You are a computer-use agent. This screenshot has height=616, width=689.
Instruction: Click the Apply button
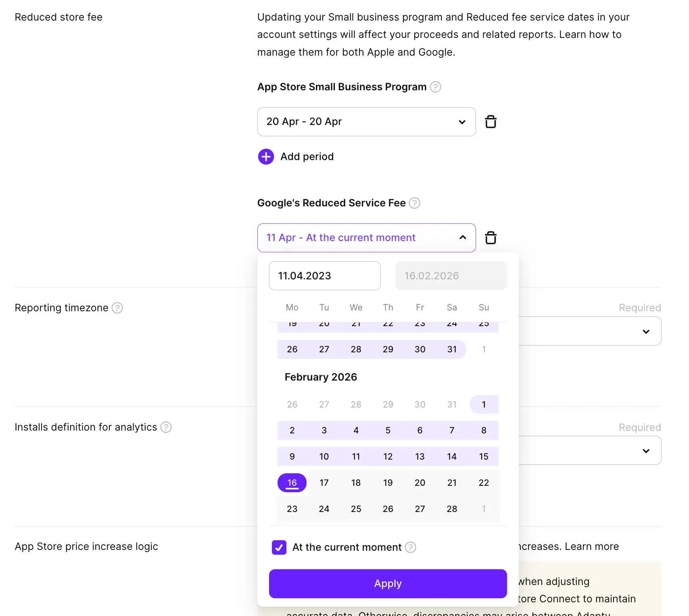[x=387, y=583]
